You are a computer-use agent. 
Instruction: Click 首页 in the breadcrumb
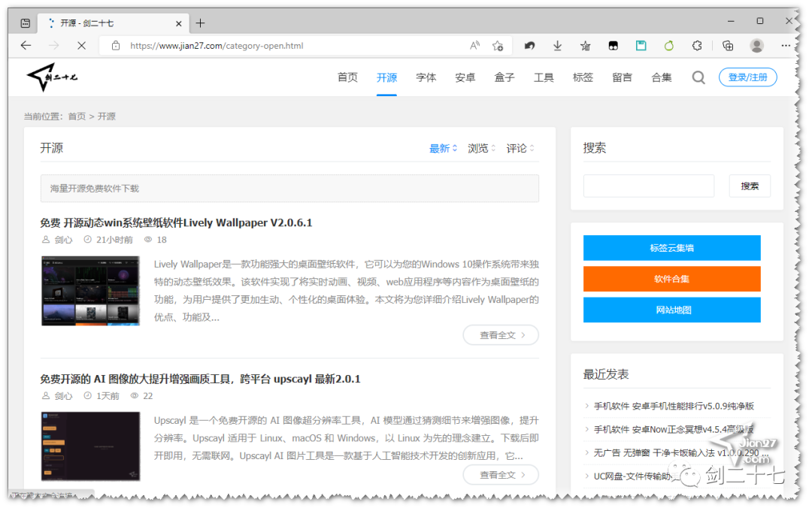point(77,116)
